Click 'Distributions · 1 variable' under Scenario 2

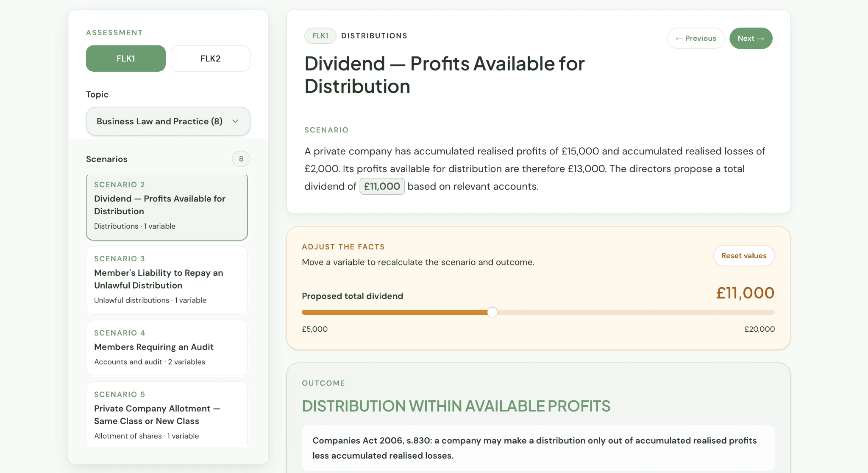135,226
